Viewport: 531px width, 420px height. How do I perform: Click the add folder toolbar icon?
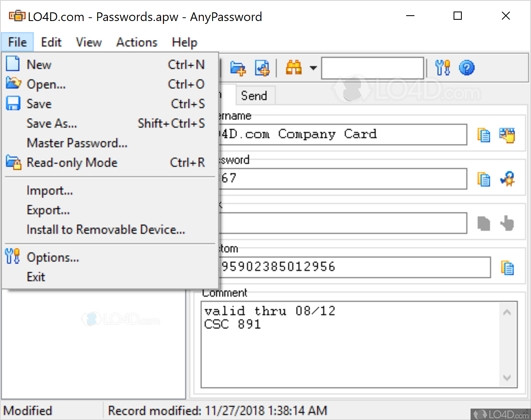pyautogui.click(x=238, y=68)
